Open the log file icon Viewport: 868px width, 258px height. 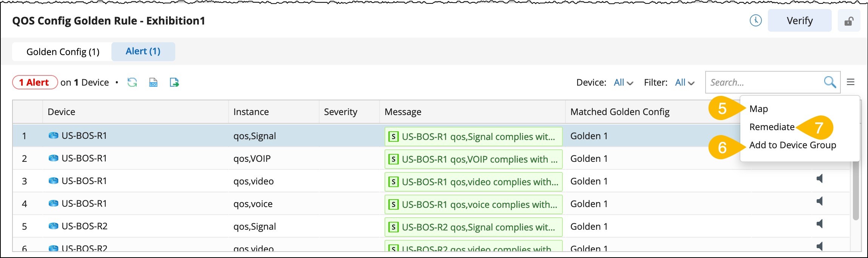(x=153, y=82)
